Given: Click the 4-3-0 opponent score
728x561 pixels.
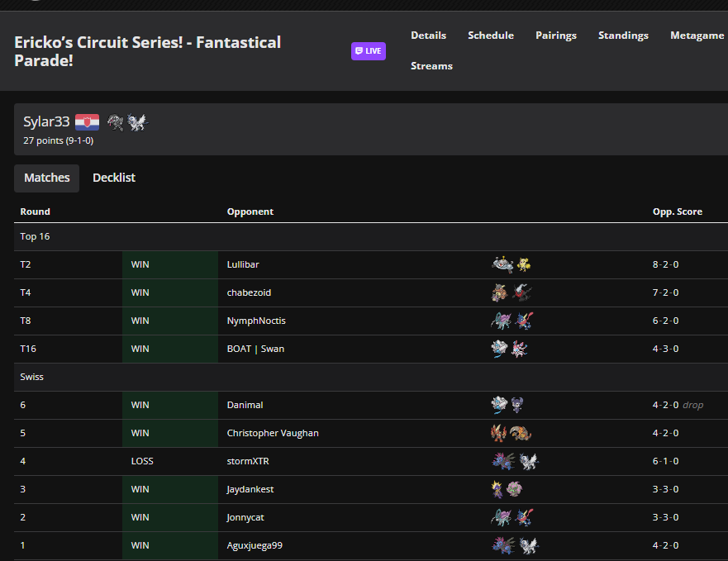Looking at the screenshot, I should click(x=665, y=349).
